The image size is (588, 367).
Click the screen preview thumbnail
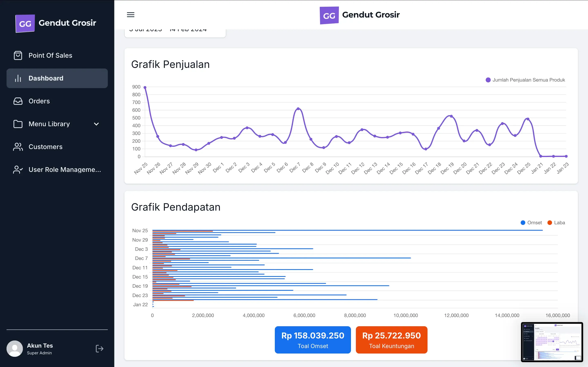point(552,342)
